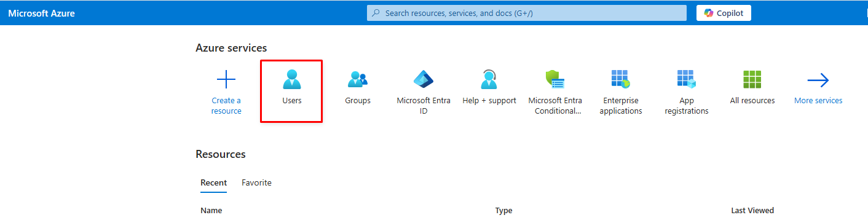
Task: Click the More services link text
Action: tap(818, 100)
